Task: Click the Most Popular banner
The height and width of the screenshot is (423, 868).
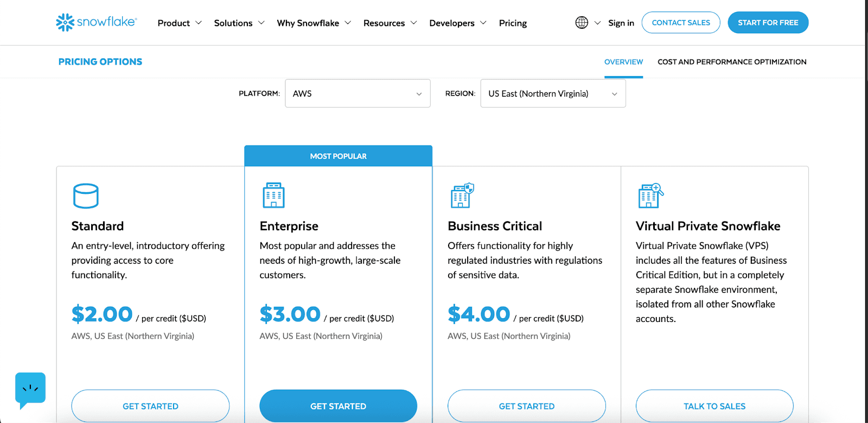Action: (338, 156)
